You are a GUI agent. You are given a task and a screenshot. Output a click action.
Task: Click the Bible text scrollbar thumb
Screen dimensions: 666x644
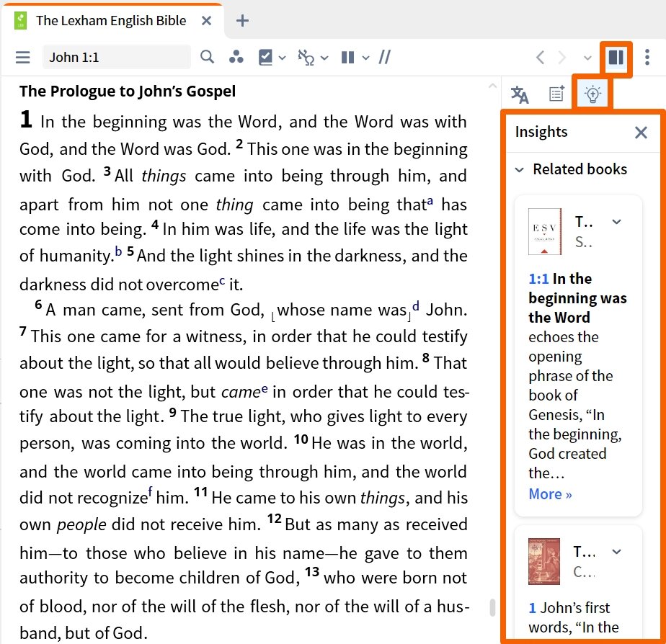pyautogui.click(x=493, y=607)
